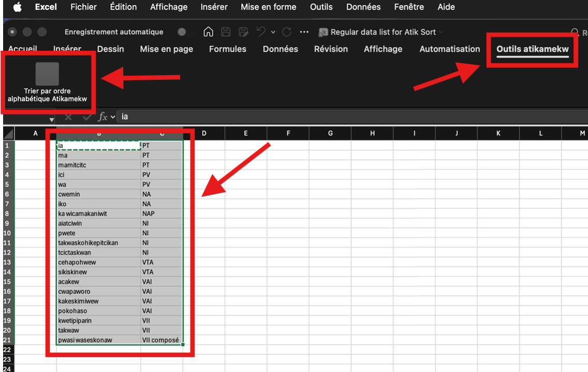Select cell containing pokohaso
Image resolution: width=588 pixels, height=372 pixels.
pyautogui.click(x=99, y=311)
